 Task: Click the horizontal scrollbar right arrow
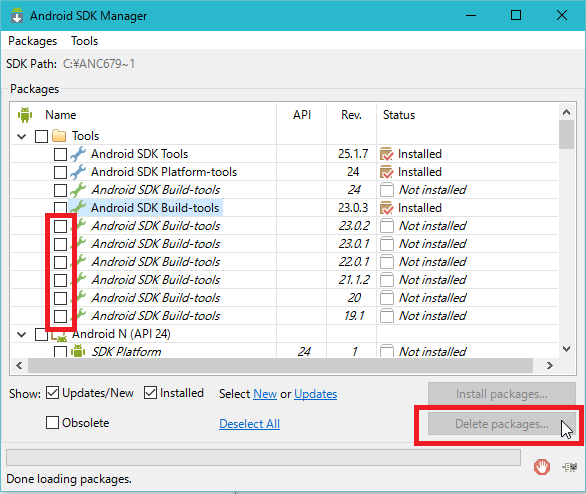coord(549,365)
